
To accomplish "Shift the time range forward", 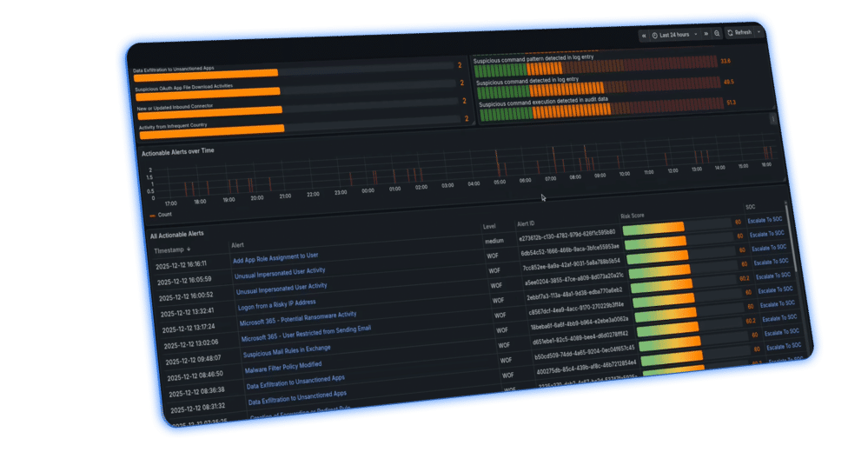I will (x=706, y=33).
